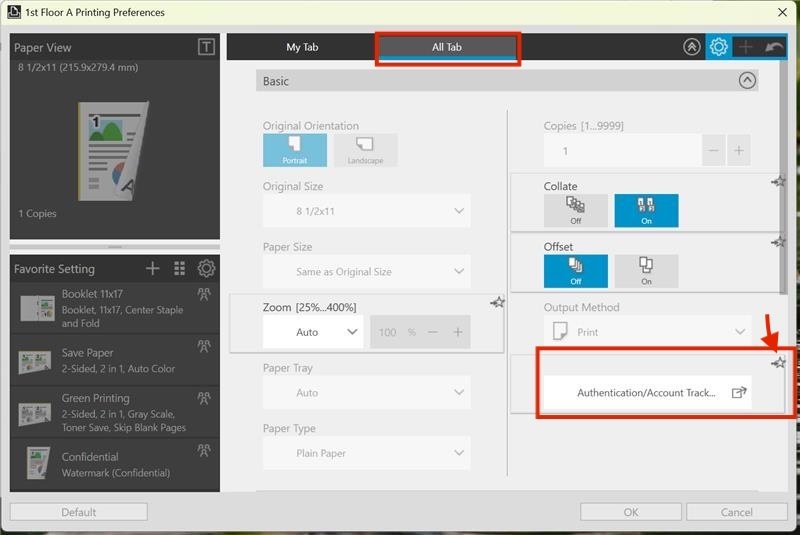The width and height of the screenshot is (800, 535).
Task: Open the Output Method dropdown
Action: [647, 332]
